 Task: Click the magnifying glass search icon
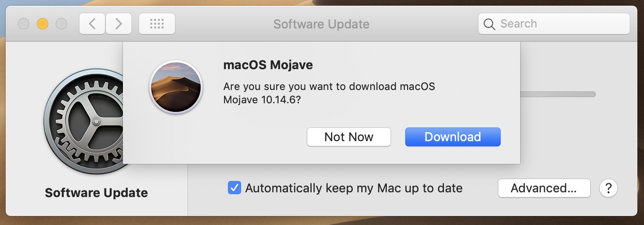(x=489, y=24)
